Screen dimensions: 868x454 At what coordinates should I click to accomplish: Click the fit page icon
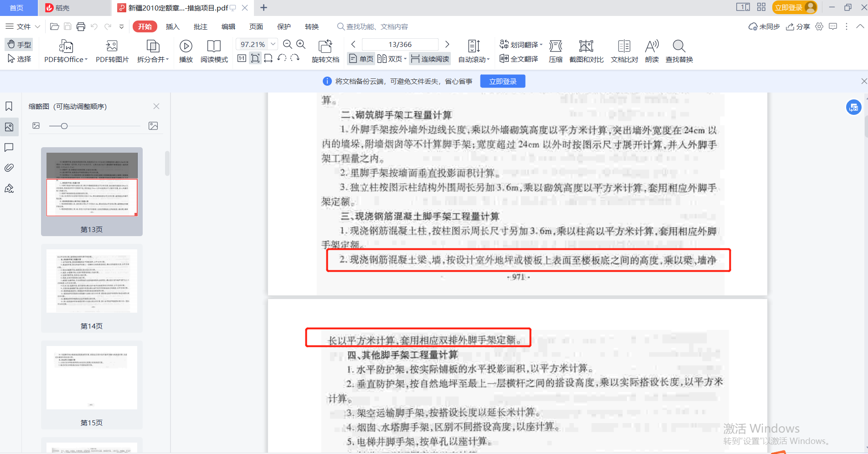(255, 58)
